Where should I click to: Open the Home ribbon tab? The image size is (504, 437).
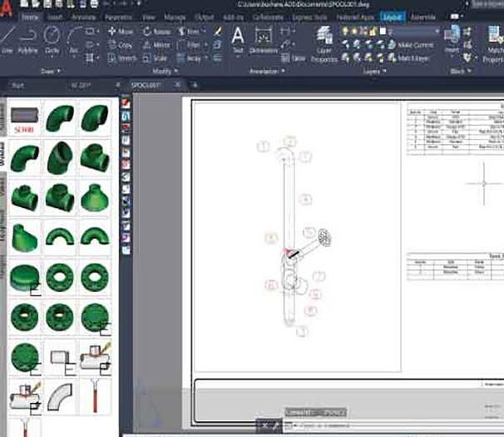coord(31,16)
